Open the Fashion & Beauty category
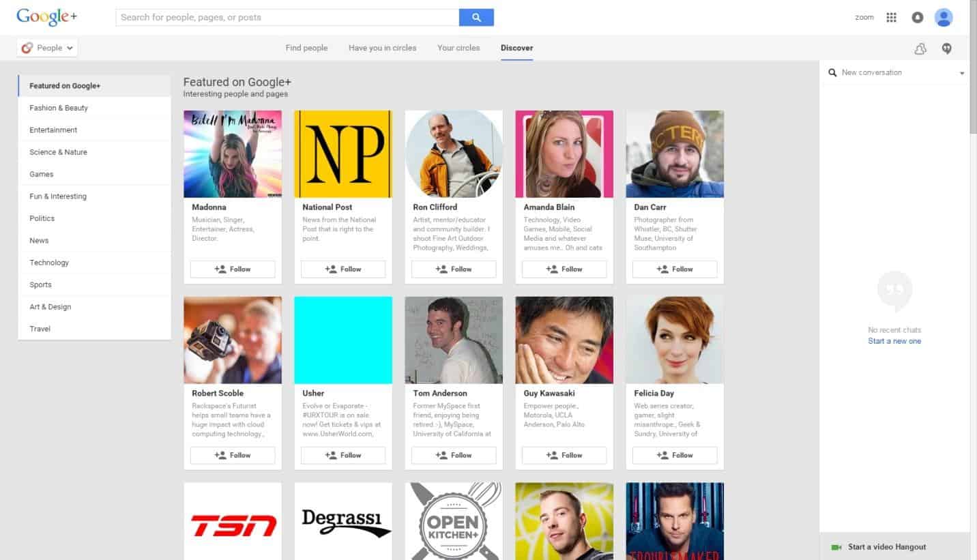977x560 pixels. click(94, 108)
